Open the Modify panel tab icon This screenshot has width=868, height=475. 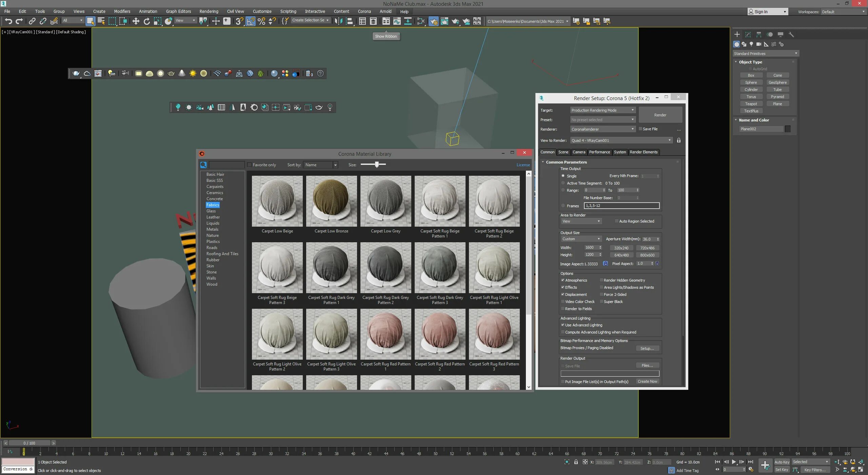748,35
